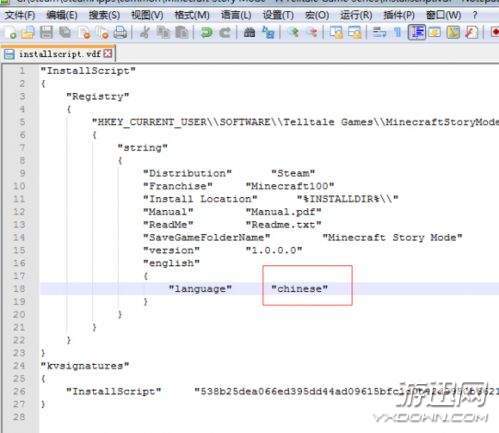
Task: Click the red Record Macro icon
Action: coord(495,32)
